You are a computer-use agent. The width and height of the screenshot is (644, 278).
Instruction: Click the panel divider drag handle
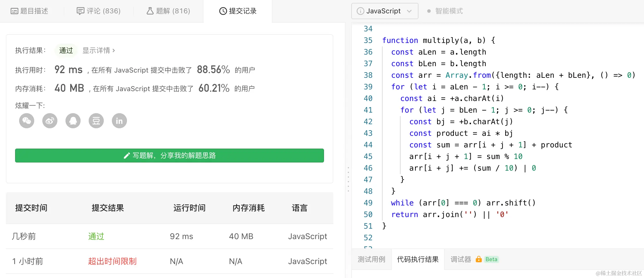coord(348,179)
